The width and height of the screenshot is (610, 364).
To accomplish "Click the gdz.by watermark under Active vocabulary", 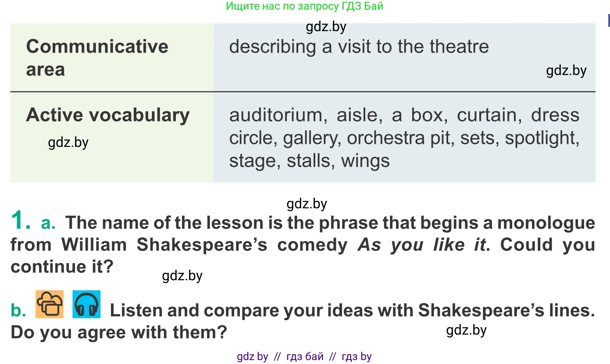I will (x=68, y=143).
